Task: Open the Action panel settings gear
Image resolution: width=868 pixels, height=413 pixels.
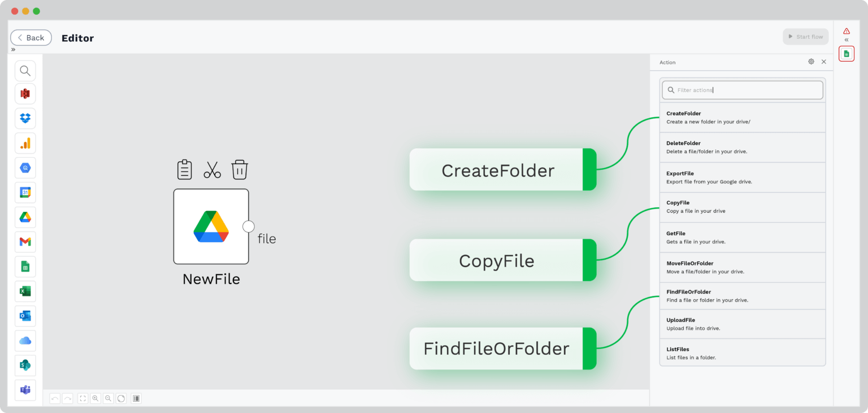Action: click(811, 61)
